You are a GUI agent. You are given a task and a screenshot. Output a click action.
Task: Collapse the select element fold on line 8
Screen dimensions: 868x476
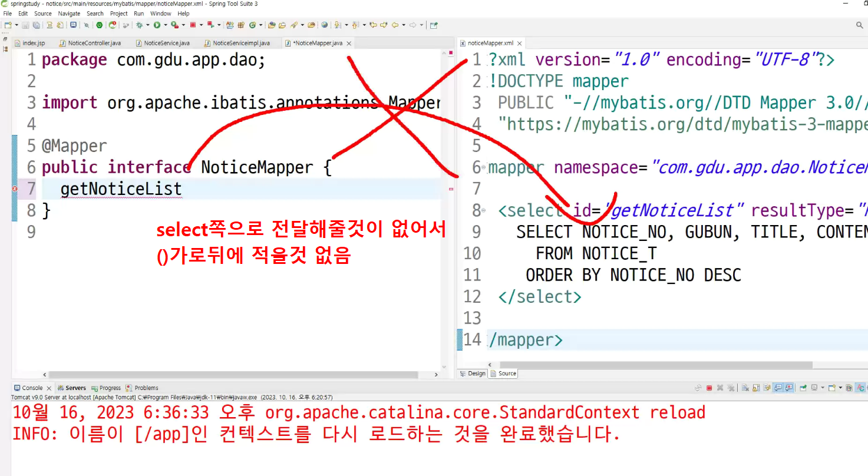click(484, 211)
